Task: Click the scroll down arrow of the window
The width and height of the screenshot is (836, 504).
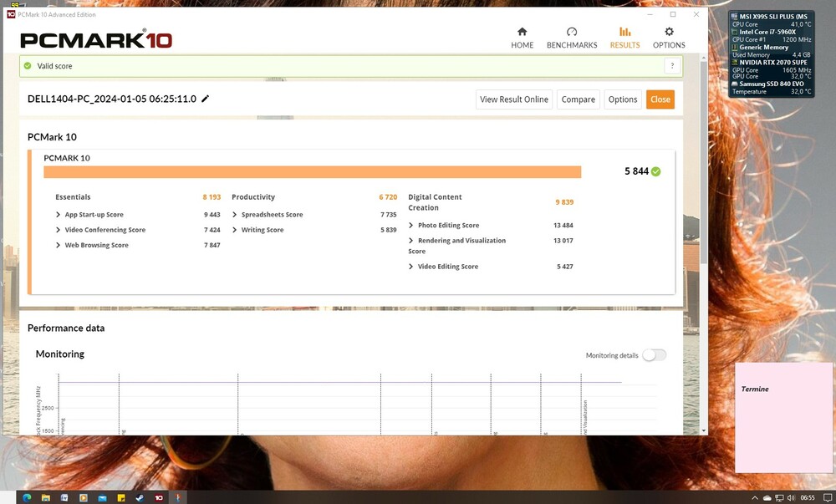Action: point(704,430)
